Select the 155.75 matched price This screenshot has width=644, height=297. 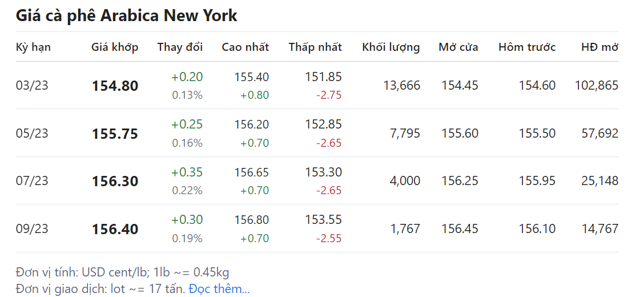click(115, 134)
